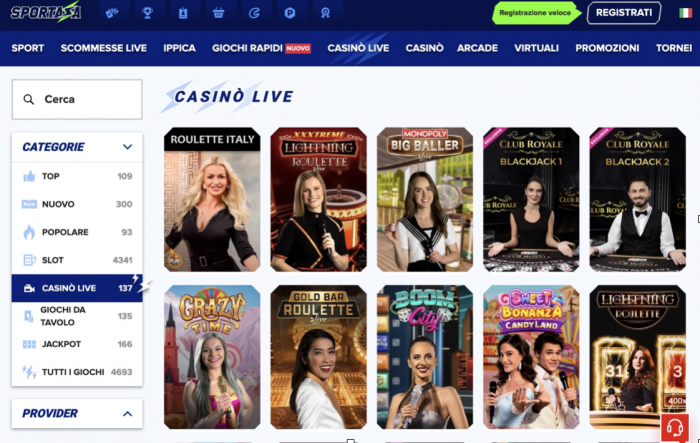700x443 pixels.
Task: Collapse the Categorie panel chevron
Action: pyautogui.click(x=127, y=147)
